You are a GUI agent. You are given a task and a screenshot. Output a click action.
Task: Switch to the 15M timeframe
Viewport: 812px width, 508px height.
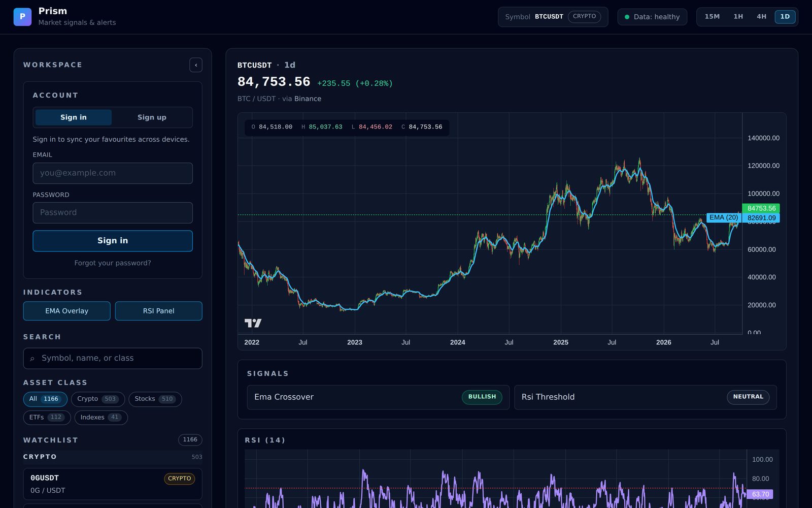712,17
